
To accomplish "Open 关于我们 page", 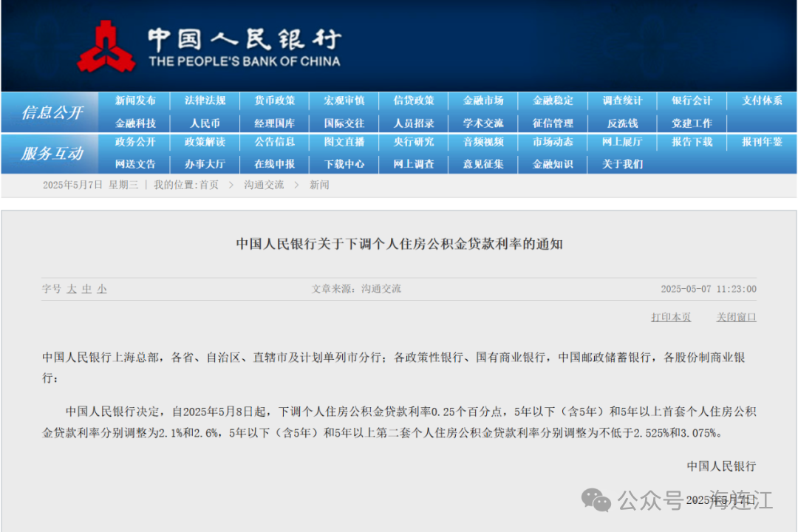I will point(622,164).
